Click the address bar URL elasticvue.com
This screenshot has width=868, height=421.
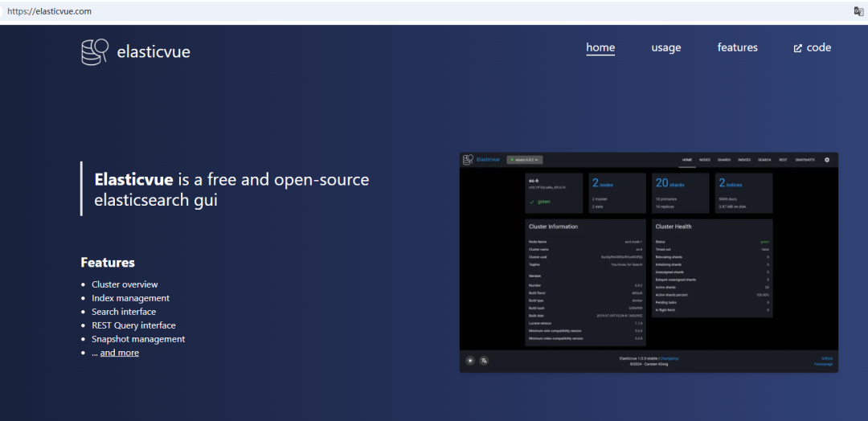(50, 11)
